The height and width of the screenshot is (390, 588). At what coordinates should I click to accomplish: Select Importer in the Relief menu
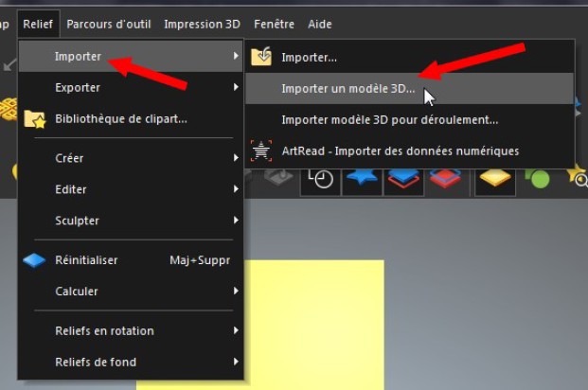[131, 56]
